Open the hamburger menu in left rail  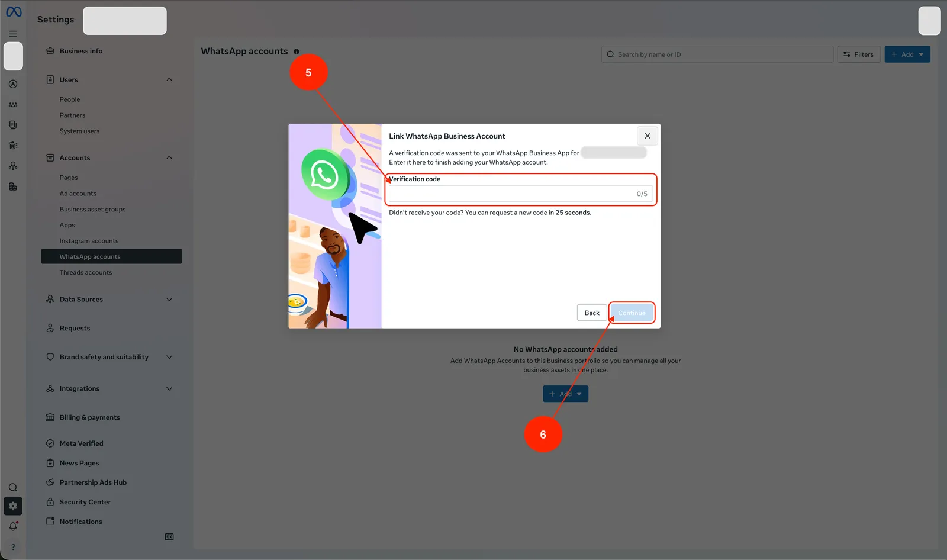click(13, 34)
